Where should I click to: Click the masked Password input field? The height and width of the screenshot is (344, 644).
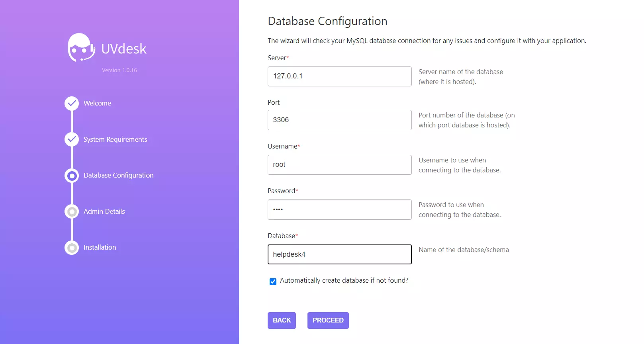click(339, 210)
